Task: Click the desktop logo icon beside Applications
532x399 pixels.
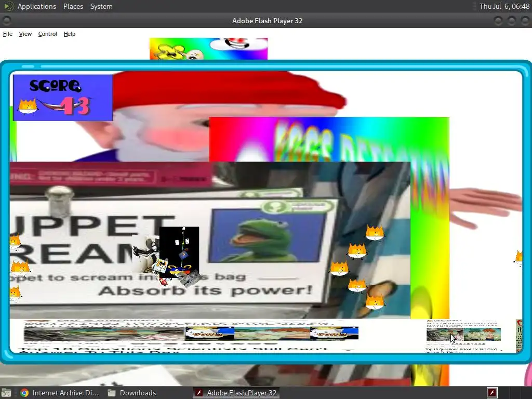Action: click(8, 6)
